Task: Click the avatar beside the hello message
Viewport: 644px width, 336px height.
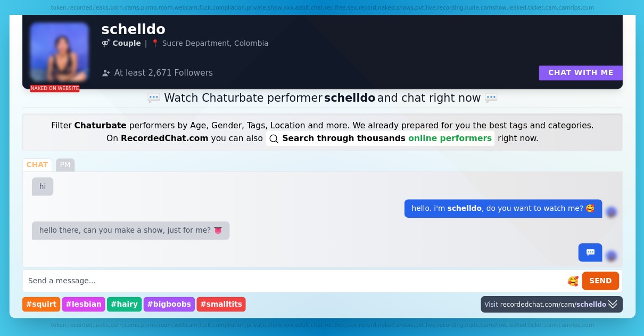Action: (x=612, y=212)
